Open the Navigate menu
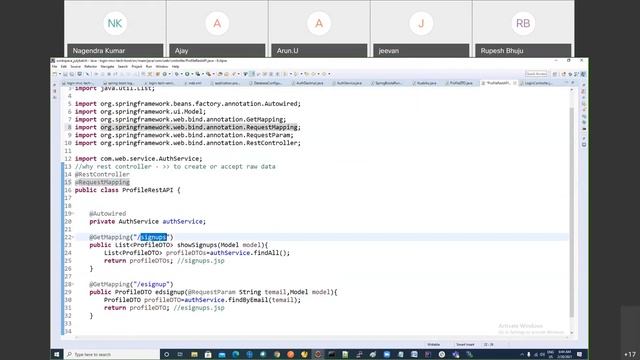640x360 pixels. point(107,67)
